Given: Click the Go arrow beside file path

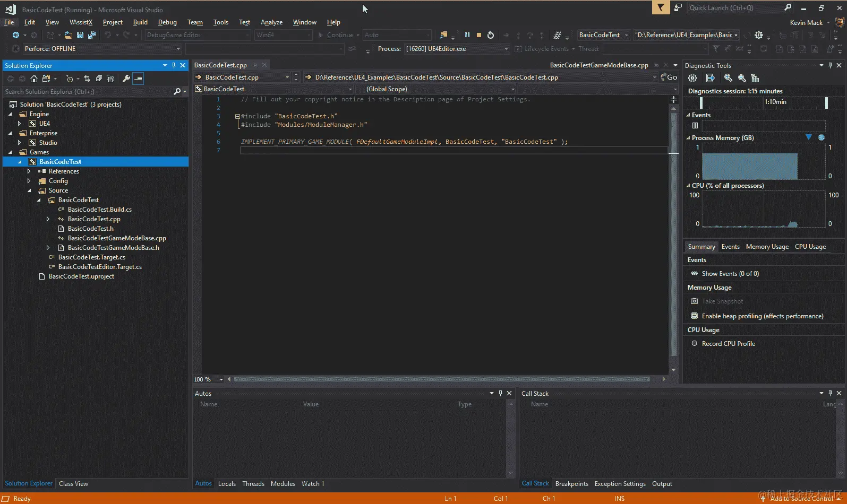Looking at the screenshot, I should pyautogui.click(x=669, y=77).
